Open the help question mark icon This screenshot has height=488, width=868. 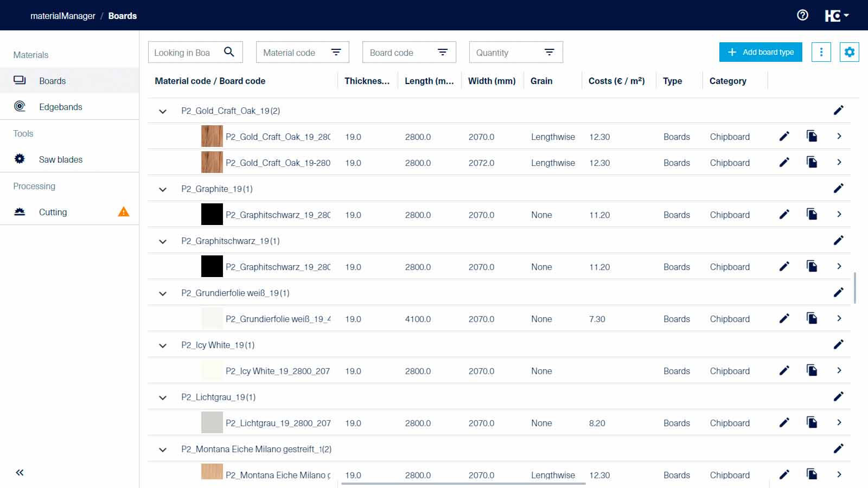coord(802,15)
